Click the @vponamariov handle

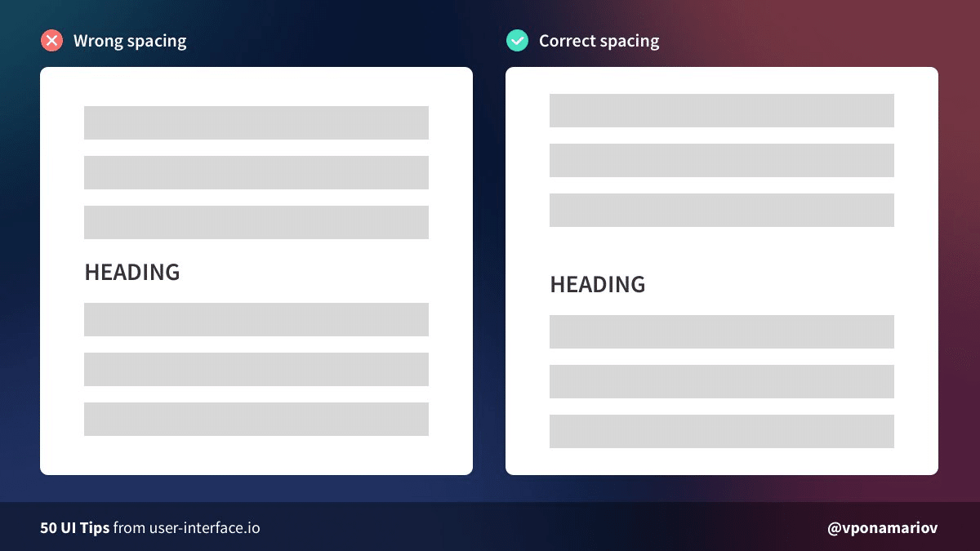883,528
